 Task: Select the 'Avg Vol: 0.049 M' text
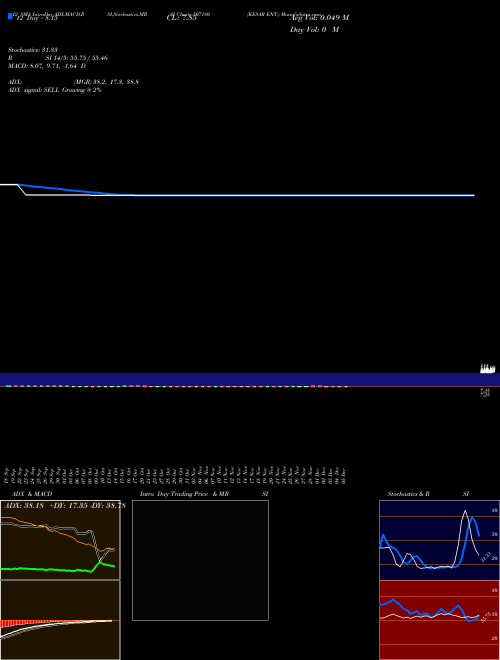(319, 18)
